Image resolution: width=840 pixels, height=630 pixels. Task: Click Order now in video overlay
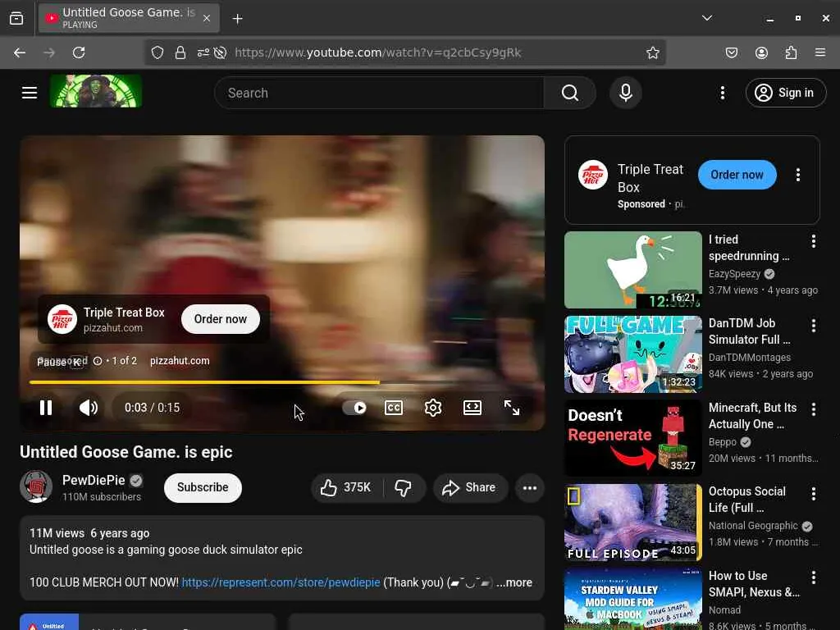click(220, 319)
